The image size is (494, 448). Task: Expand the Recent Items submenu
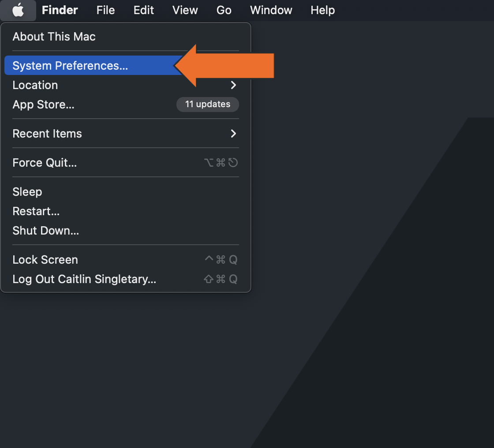pos(47,134)
